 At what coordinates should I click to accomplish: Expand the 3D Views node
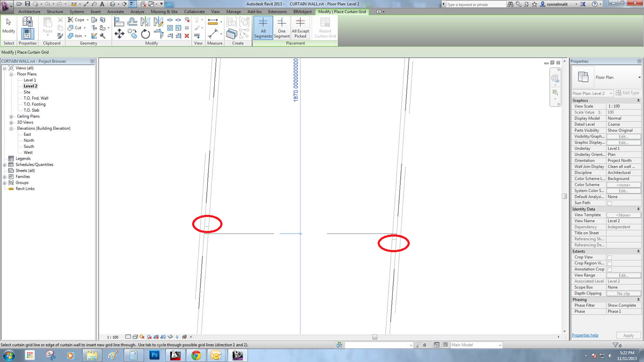coord(11,122)
